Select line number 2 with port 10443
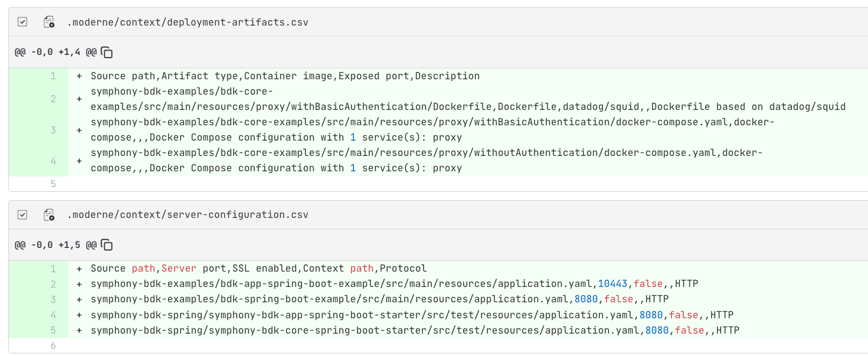The height and width of the screenshot is (356, 868). click(54, 284)
